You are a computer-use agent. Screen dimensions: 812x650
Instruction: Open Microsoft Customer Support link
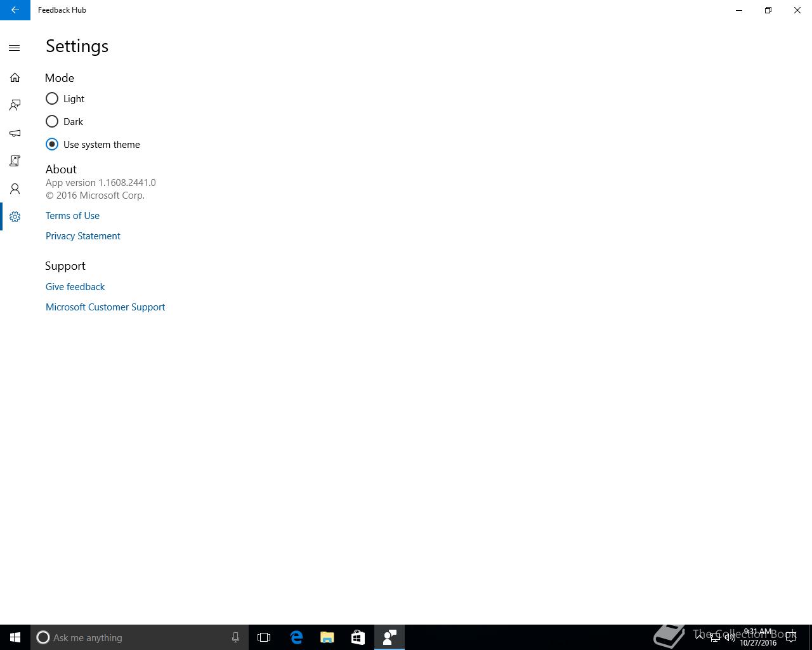point(105,307)
